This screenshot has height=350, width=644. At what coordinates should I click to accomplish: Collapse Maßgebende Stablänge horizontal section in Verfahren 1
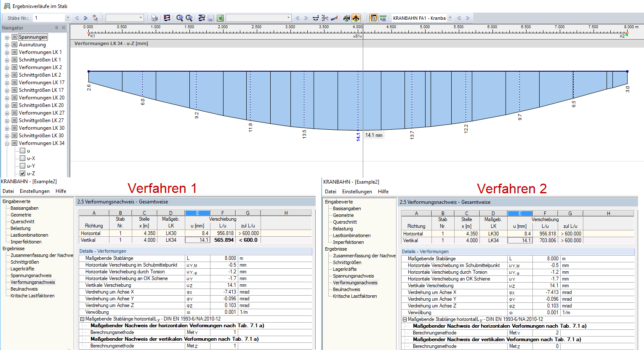(82, 319)
